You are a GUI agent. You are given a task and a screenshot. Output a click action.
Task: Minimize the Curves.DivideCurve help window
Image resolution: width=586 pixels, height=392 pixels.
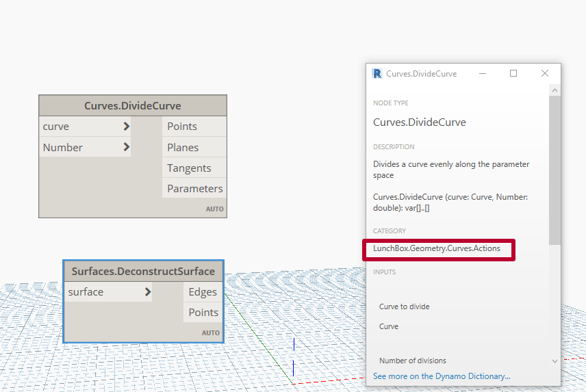483,74
